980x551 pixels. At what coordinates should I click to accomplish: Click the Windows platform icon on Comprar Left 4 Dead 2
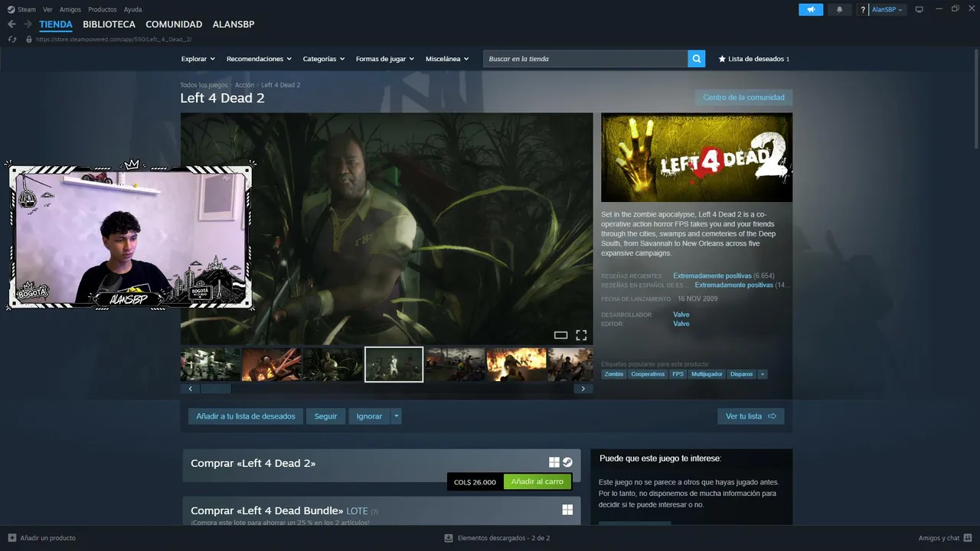pos(554,462)
